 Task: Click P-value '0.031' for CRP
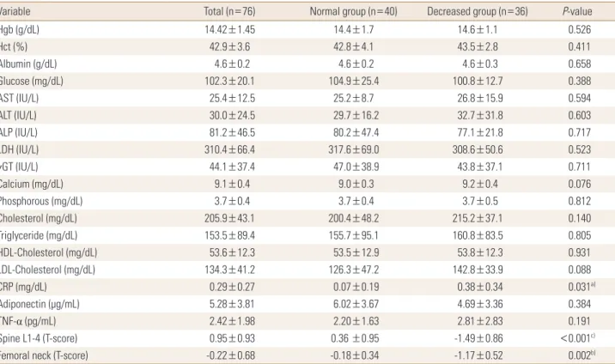pos(579,287)
